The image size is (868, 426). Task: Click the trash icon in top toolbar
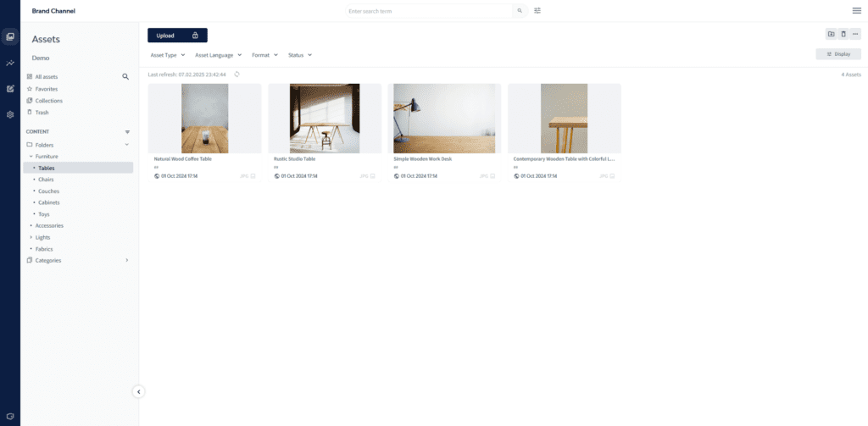pyautogui.click(x=843, y=34)
